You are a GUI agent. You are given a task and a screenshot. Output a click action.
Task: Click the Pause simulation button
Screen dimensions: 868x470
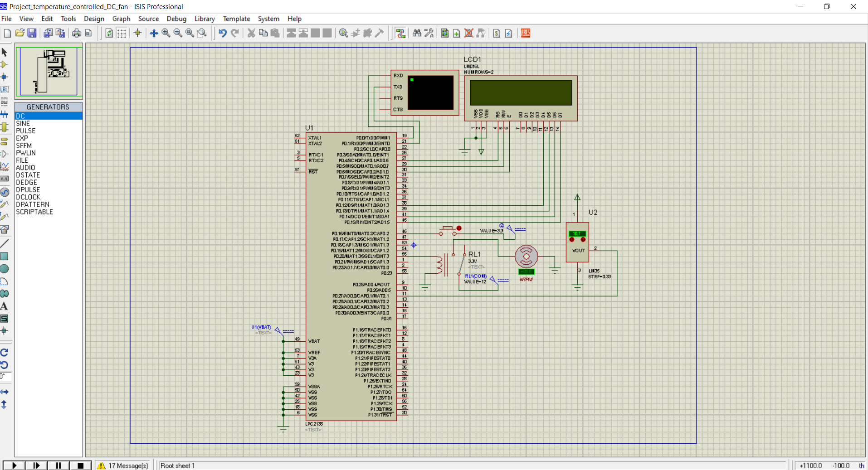(x=58, y=465)
